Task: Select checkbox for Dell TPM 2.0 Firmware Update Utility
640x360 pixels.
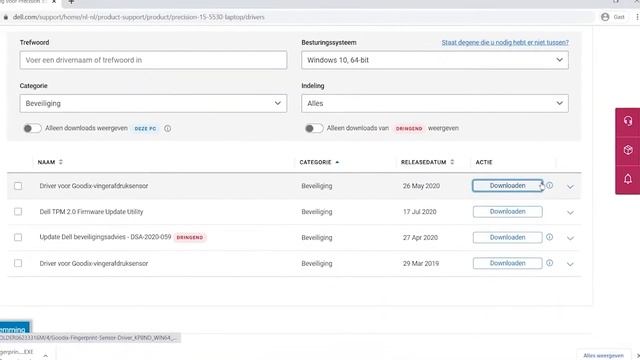Action: 18,211
